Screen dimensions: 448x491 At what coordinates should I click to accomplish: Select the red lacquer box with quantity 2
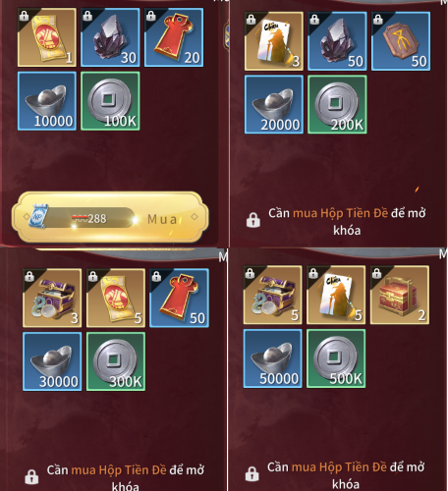400,295
